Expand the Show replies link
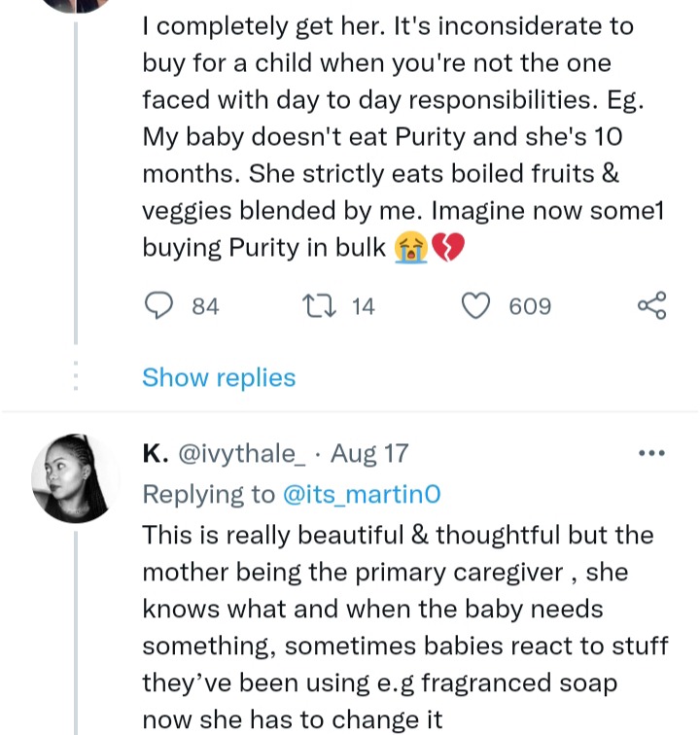The height and width of the screenshot is (735, 700). point(219,377)
